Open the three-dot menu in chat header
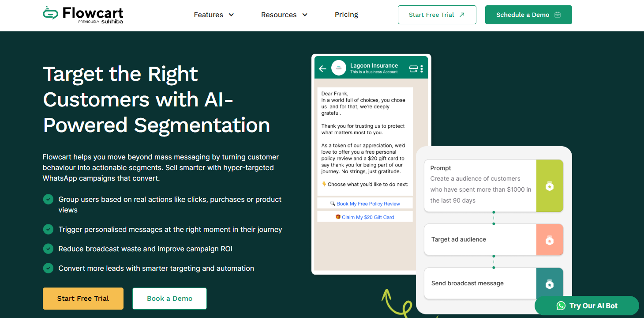644x318 pixels. 422,68
